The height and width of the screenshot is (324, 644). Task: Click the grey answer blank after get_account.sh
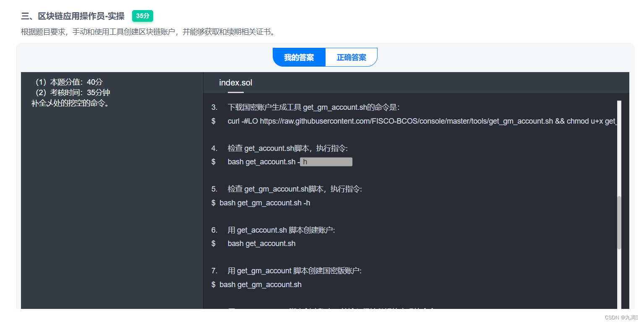(326, 162)
